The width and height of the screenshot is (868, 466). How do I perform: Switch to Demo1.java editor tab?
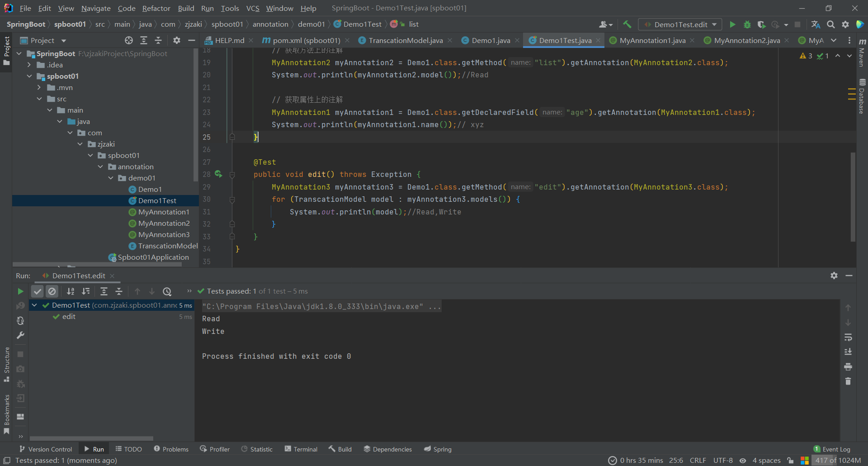pos(491,40)
